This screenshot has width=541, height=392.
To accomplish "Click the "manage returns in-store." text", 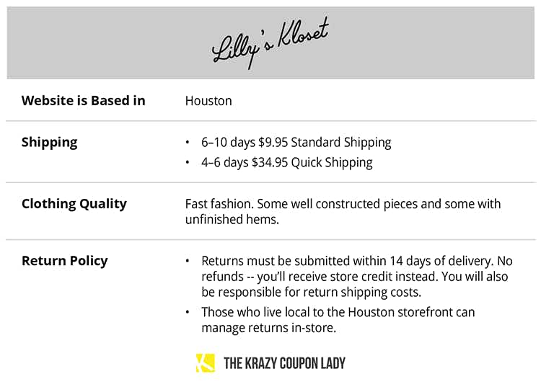I will click(x=268, y=328).
